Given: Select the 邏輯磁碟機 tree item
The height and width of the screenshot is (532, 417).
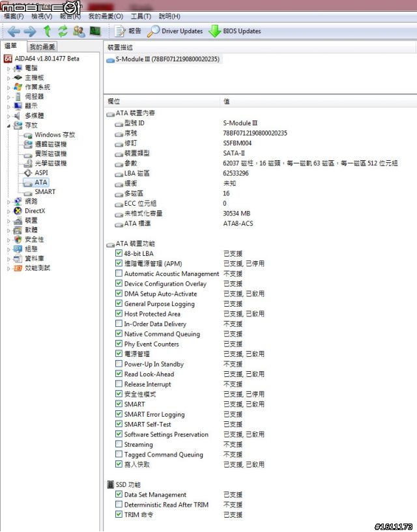Looking at the screenshot, I should click(x=46, y=144).
